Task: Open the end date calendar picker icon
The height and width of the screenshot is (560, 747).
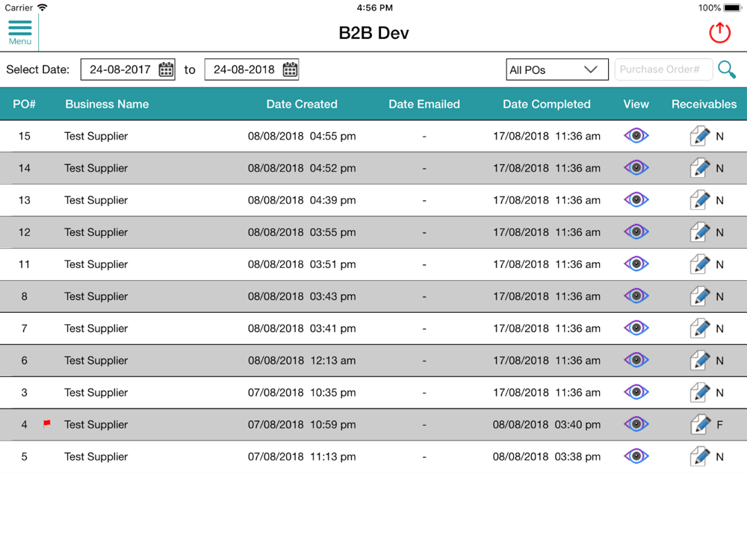Action: [x=290, y=69]
